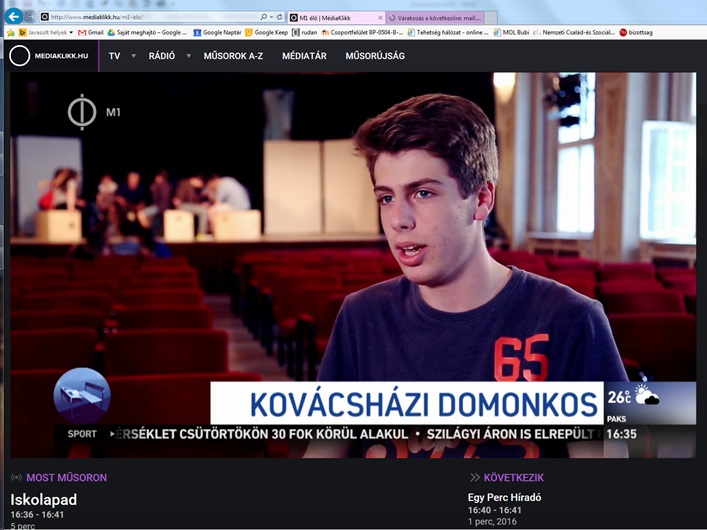Expand the RÁDIÓ dropdown arrow
Viewport: 707px width, 530px height.
188,56
